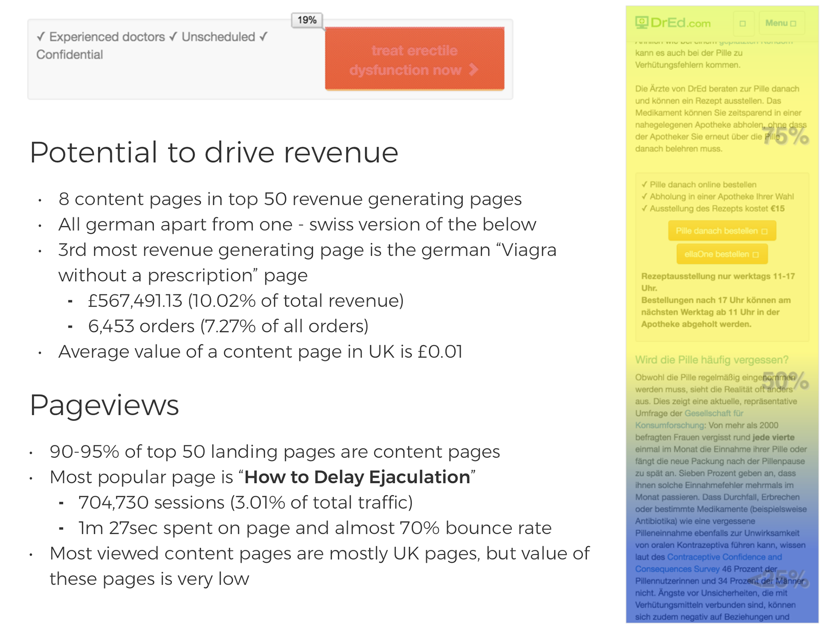This screenshot has width=840, height=630.
Task: Open the 'Gesellschaft für Konsumforschung' link
Action: 689,419
